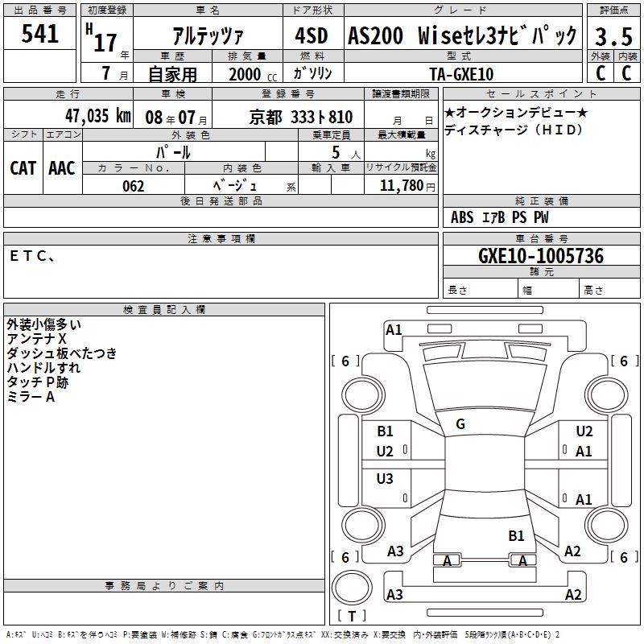Viewport: 644px width, 644px height.
Task: Select inspector note ダッシュ板べたつき
Action: pos(62,353)
